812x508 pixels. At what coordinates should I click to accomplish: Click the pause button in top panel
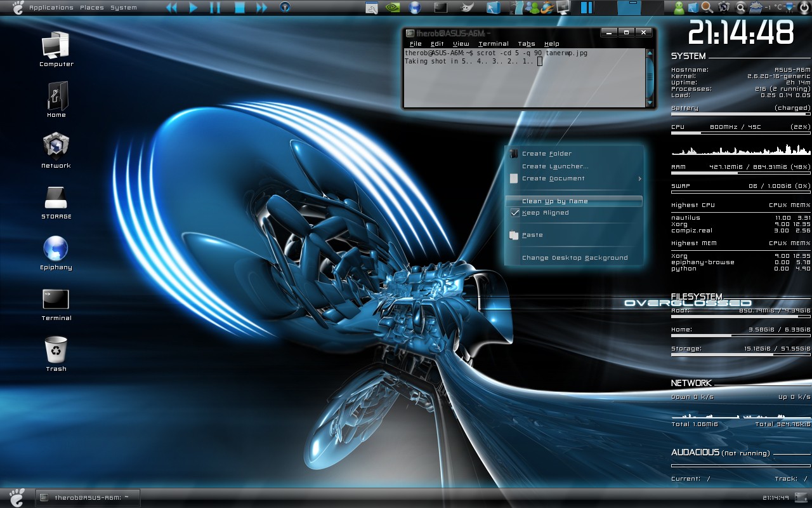pyautogui.click(x=216, y=8)
